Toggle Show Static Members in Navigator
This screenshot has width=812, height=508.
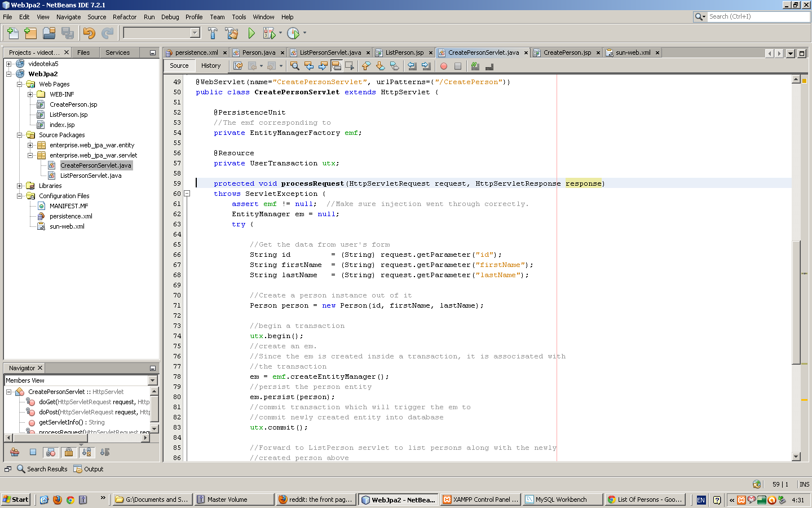(51, 452)
